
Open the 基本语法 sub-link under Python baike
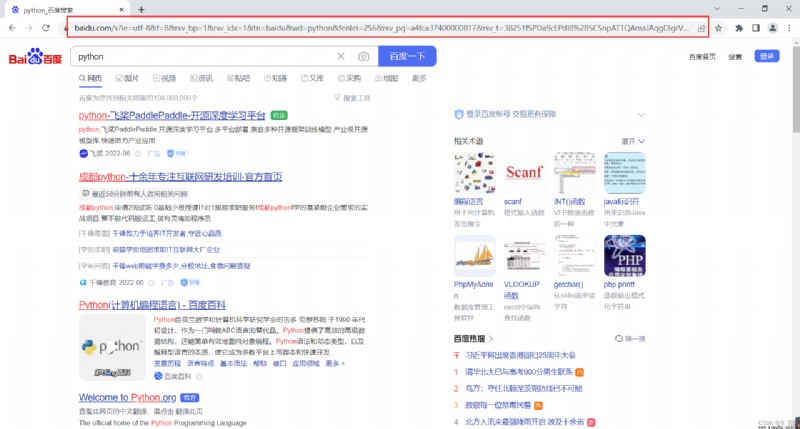[233, 364]
